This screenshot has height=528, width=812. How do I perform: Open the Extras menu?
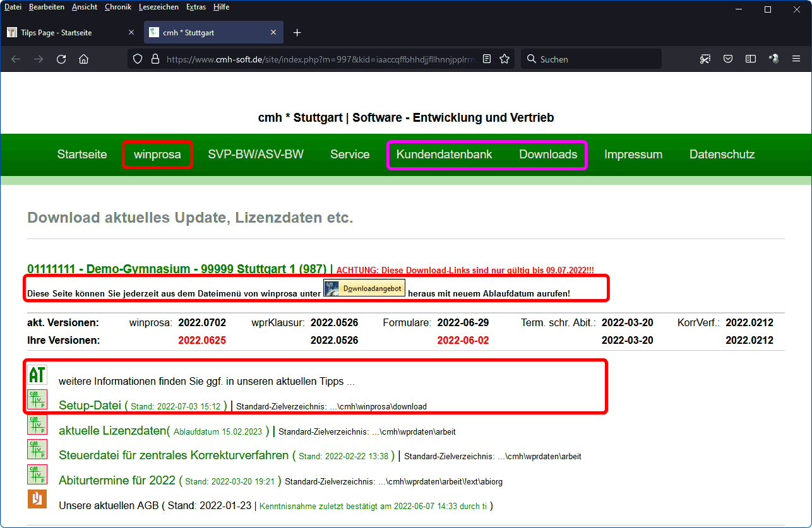(x=196, y=7)
